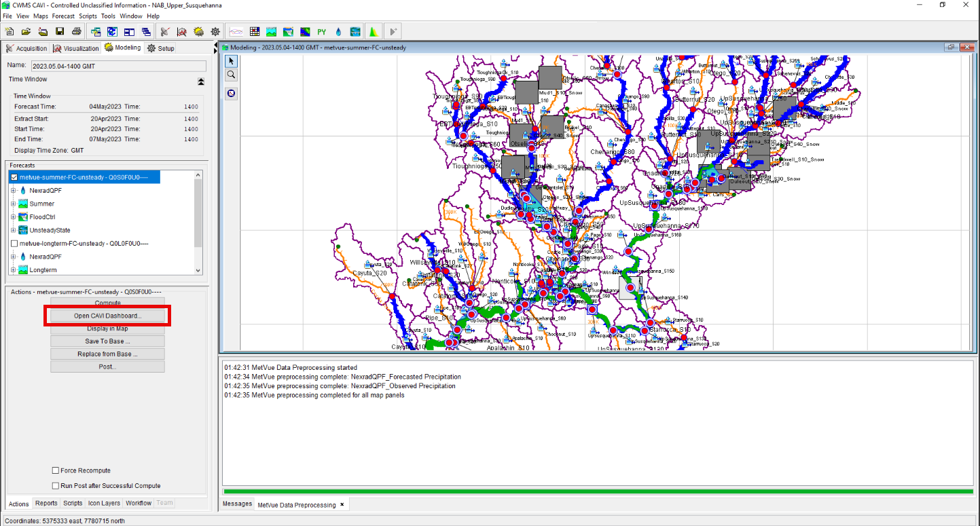Click the cascade windows toolbar icon
The image size is (980, 526).
point(146,31)
